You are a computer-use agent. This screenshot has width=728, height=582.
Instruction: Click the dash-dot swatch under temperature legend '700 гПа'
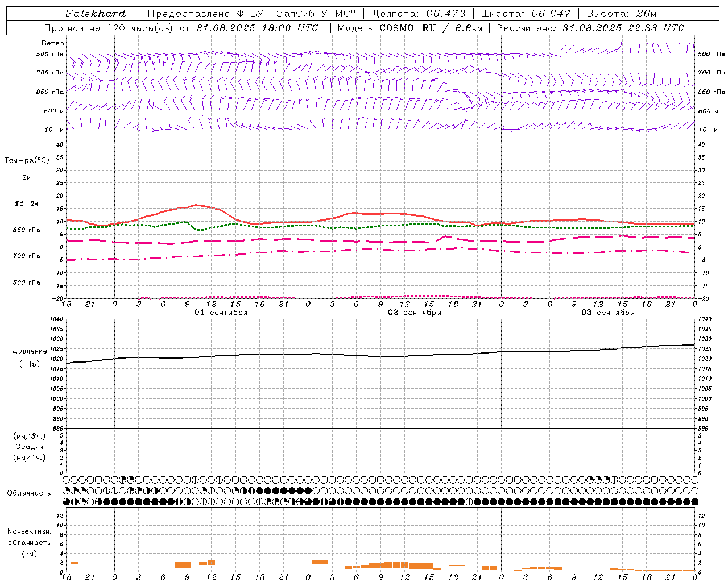[26, 263]
